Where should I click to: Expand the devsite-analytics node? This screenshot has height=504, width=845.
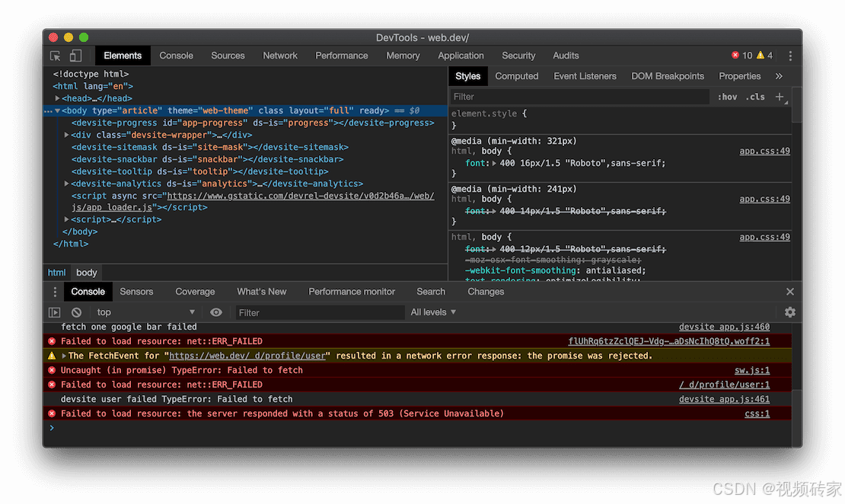(x=67, y=183)
